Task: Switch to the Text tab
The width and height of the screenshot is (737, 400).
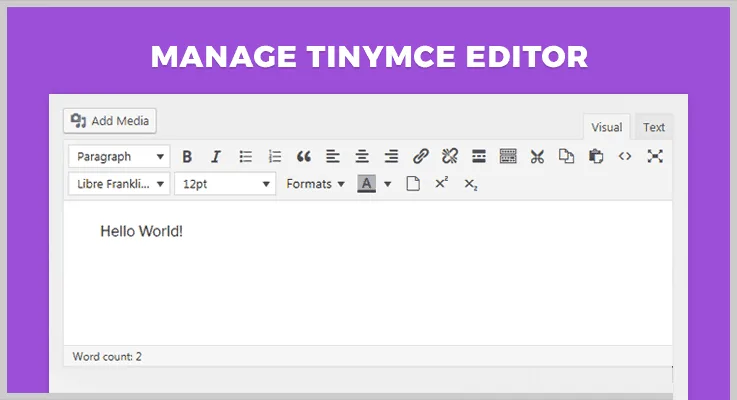Action: pyautogui.click(x=654, y=127)
